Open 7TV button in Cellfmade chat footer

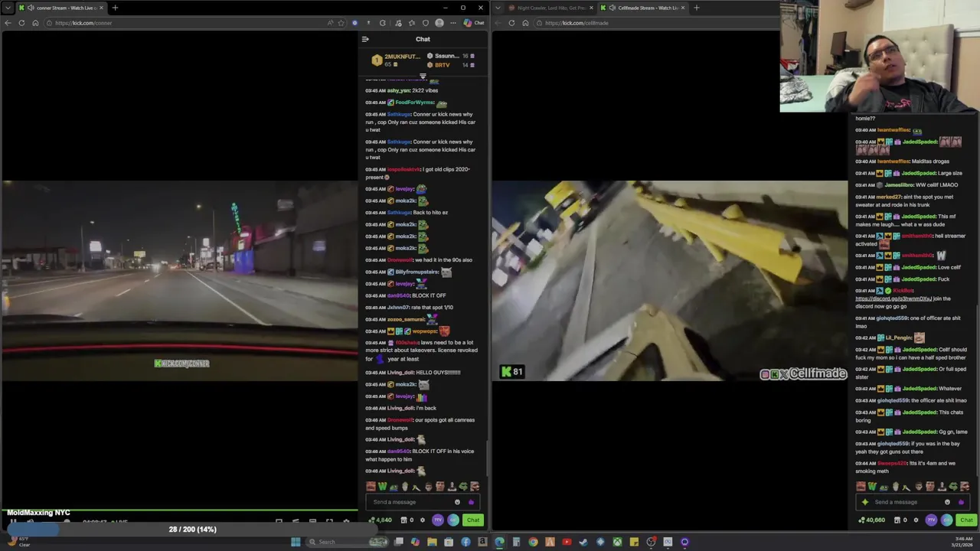[x=931, y=520]
